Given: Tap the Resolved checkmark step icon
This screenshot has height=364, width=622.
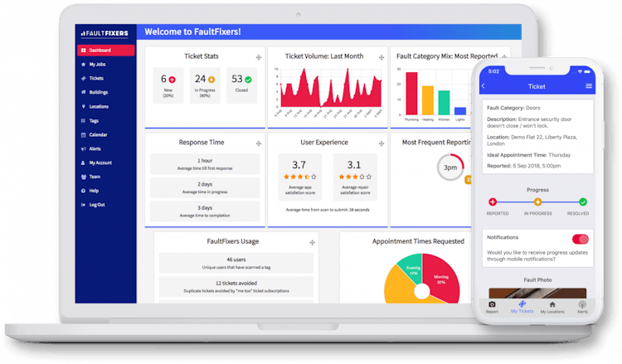Looking at the screenshot, I should click(583, 202).
